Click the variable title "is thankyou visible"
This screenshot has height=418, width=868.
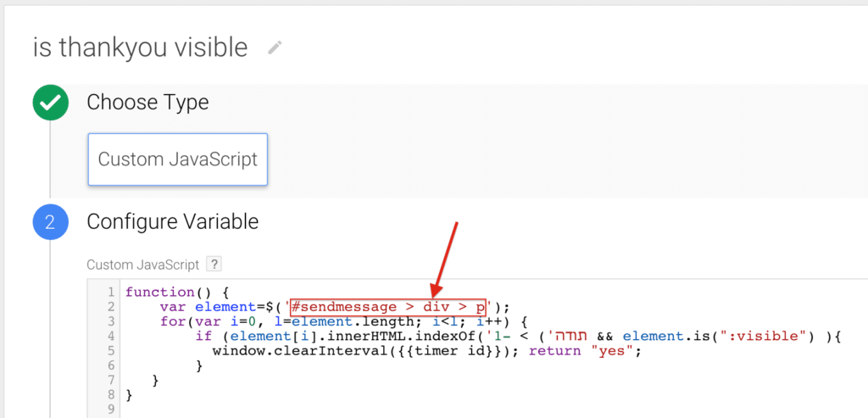(140, 48)
